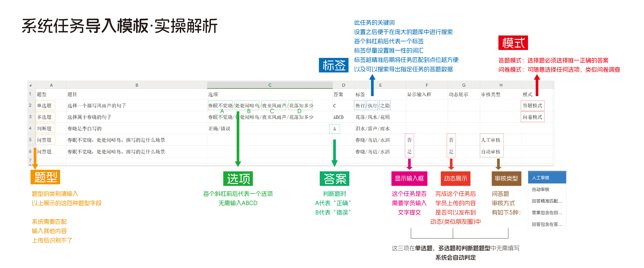Screen dimensions: 644x268
Task: Click the 答题模式 cell in row 2
Action: 532,106
